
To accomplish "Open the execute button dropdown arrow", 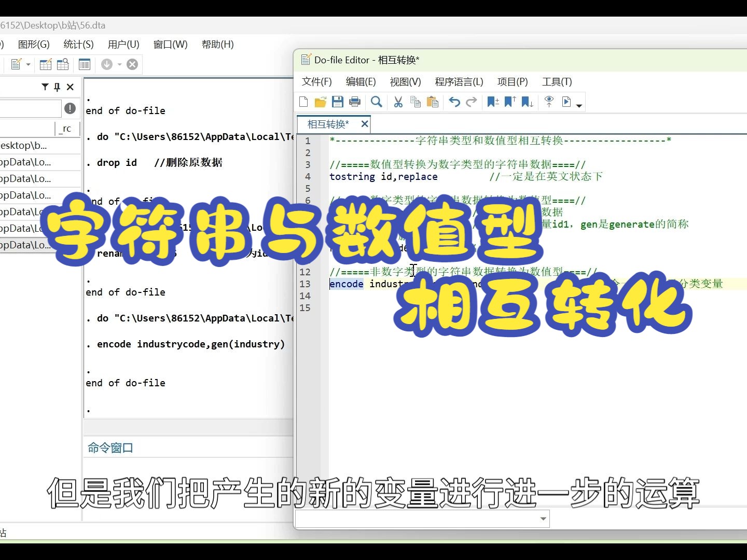I will (x=579, y=105).
